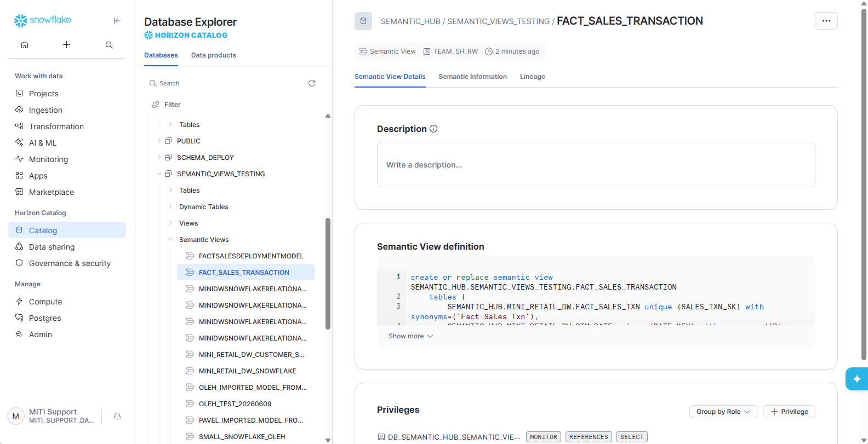
Task: Click the info icon next to Description
Action: point(433,129)
